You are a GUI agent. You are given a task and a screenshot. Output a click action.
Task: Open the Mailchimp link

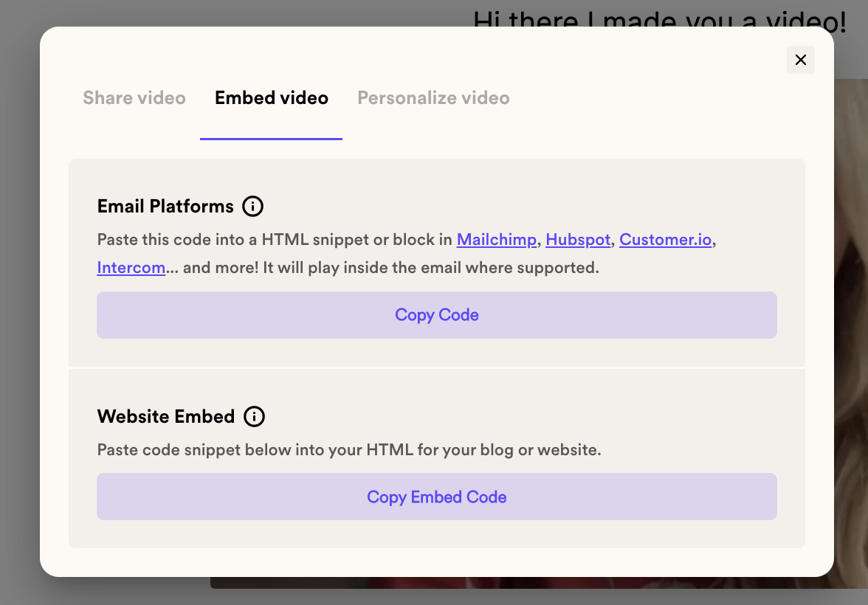(497, 239)
